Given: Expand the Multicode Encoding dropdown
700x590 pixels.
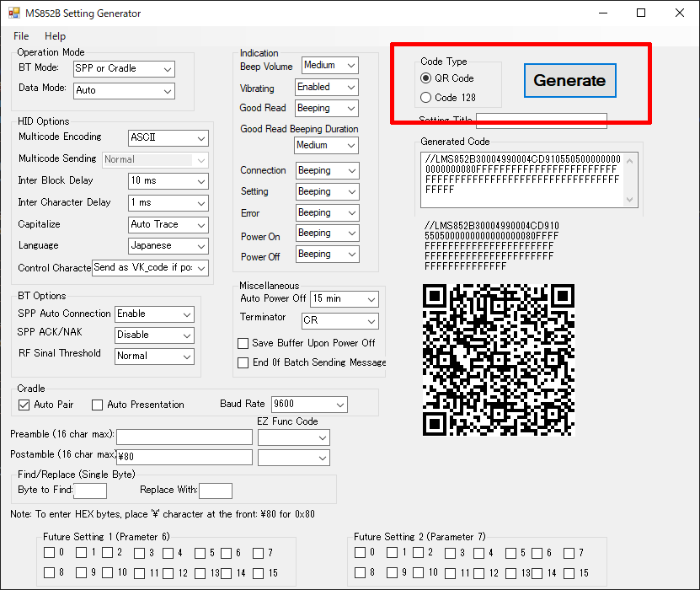Looking at the screenshot, I should pos(168,138).
